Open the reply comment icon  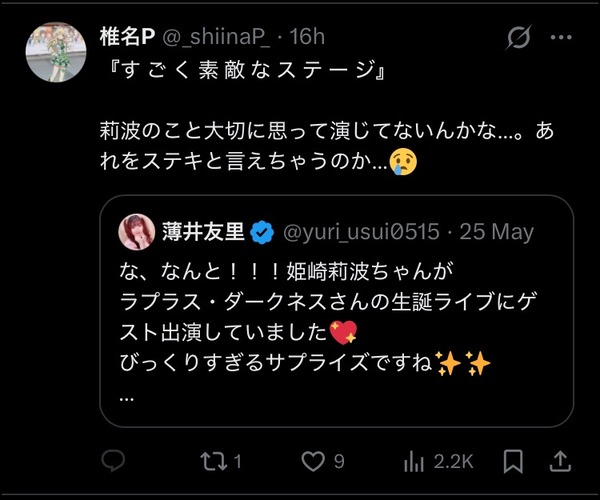(x=113, y=461)
